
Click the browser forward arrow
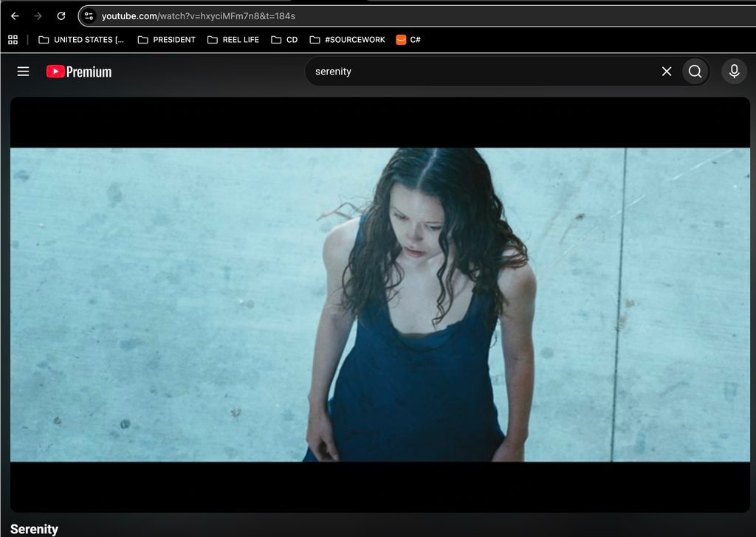tap(38, 16)
